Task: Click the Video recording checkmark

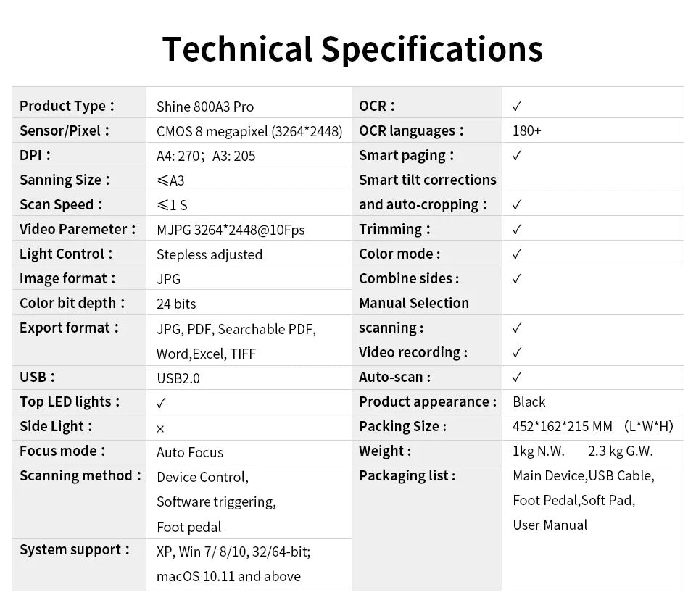Action: [x=516, y=353]
